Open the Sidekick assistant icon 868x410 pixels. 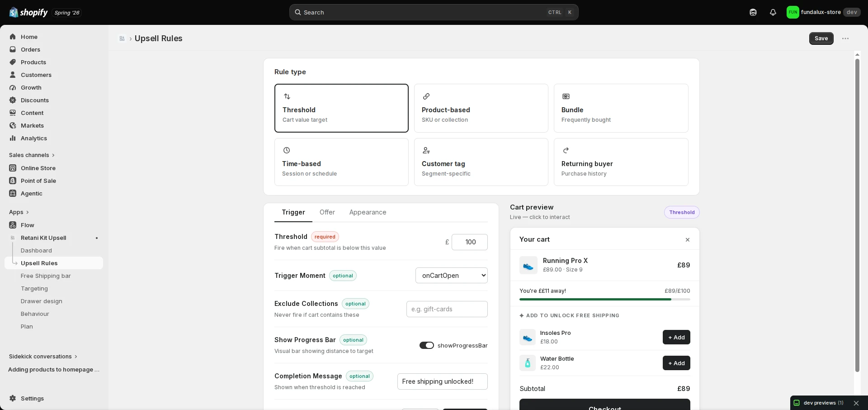pyautogui.click(x=753, y=12)
